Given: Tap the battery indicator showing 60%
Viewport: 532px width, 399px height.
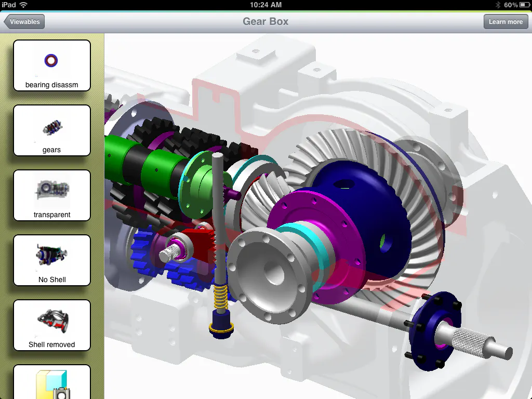Looking at the screenshot, I should coord(524,5).
